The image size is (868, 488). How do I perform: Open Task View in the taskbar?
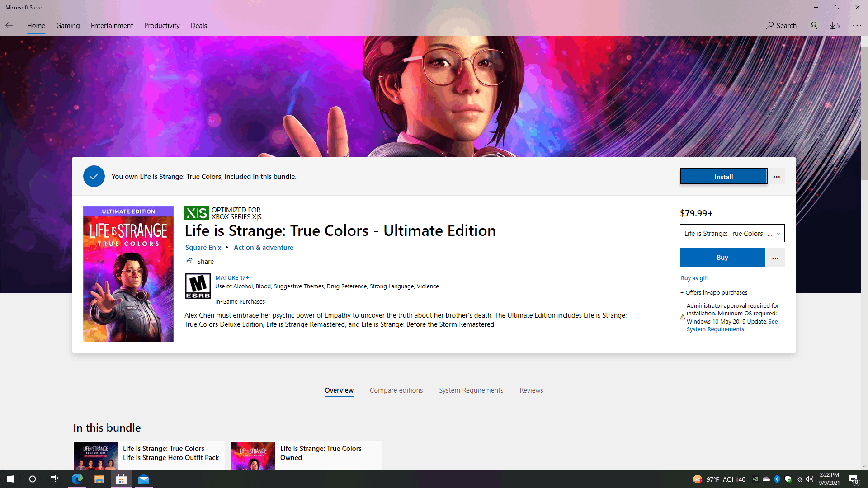point(54,479)
